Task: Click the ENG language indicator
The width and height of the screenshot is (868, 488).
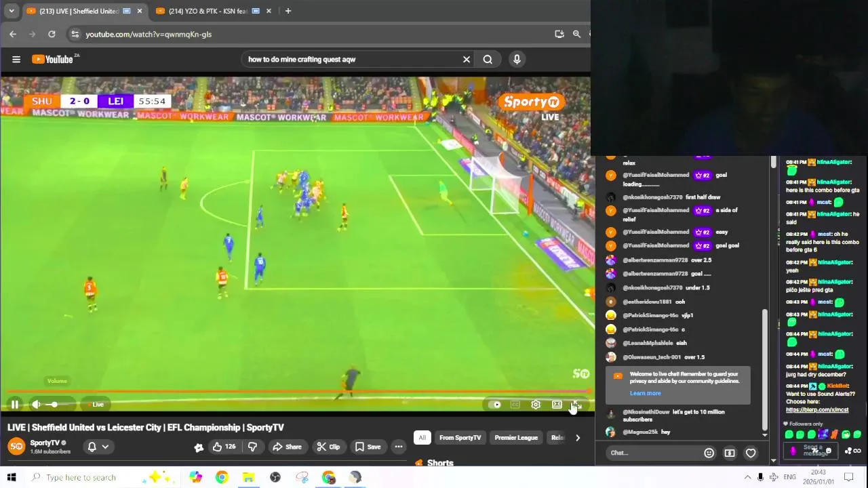Action: pos(789,477)
